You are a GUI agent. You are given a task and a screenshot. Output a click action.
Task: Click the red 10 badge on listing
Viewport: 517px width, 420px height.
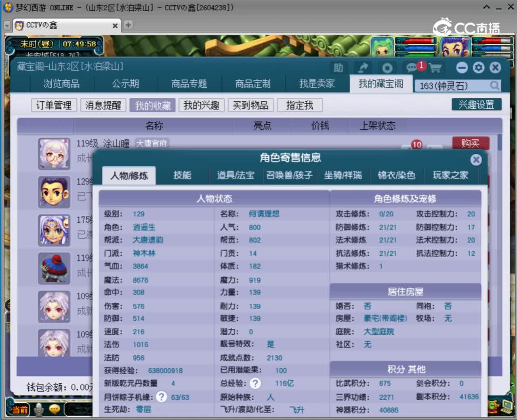417,145
